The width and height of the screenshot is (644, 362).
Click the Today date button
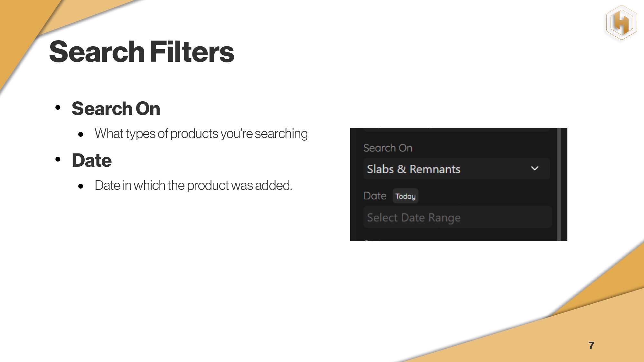(x=405, y=196)
